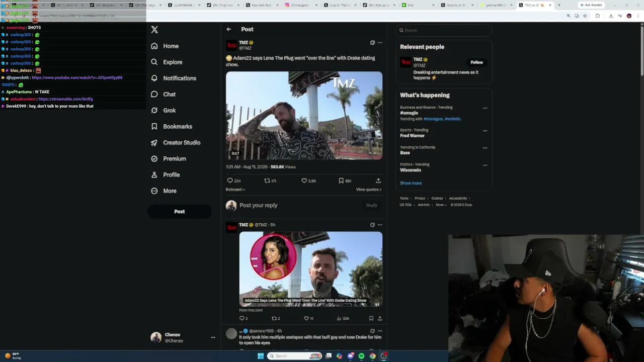Reply to the main post with 234 replies
This screenshot has height=362, width=644.
[x=234, y=180]
